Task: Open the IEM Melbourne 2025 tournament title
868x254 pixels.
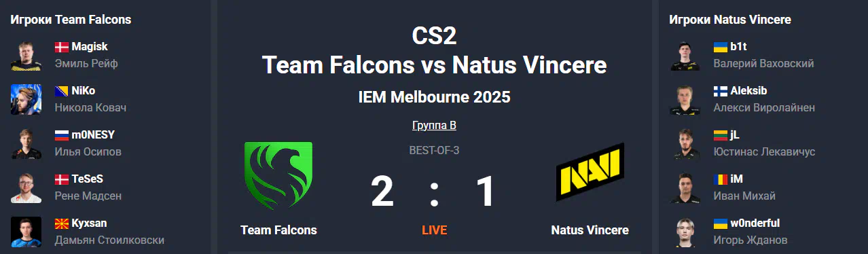Action: (x=434, y=97)
